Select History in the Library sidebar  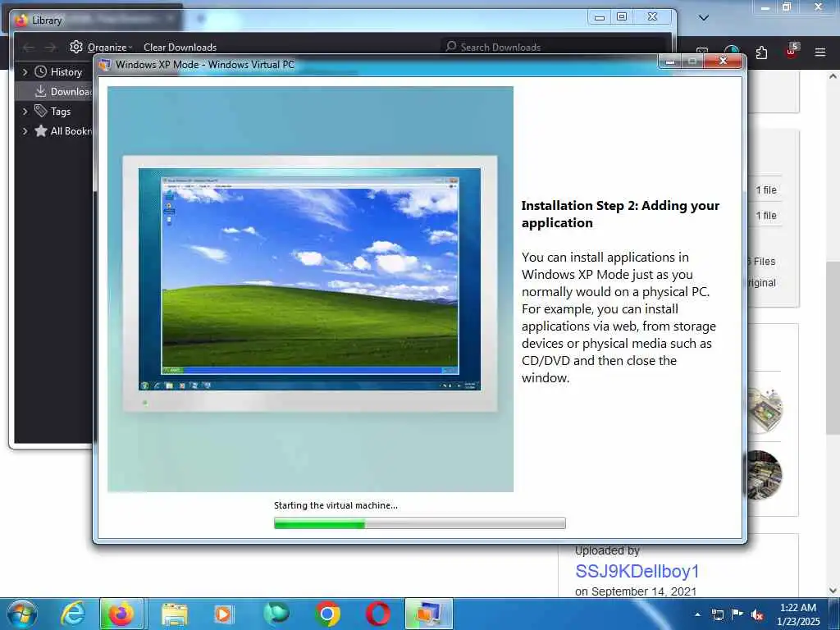point(66,72)
